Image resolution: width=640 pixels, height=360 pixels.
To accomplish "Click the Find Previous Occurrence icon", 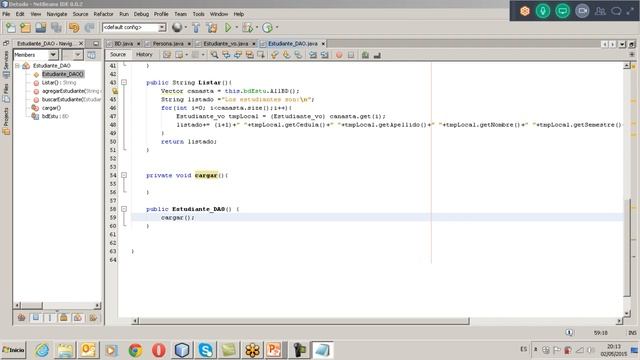I will click(226, 55).
